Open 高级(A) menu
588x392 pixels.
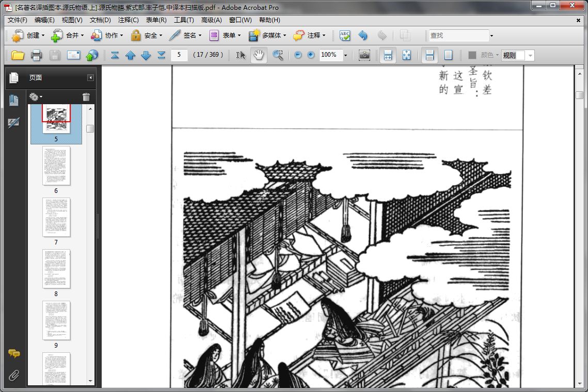point(212,20)
